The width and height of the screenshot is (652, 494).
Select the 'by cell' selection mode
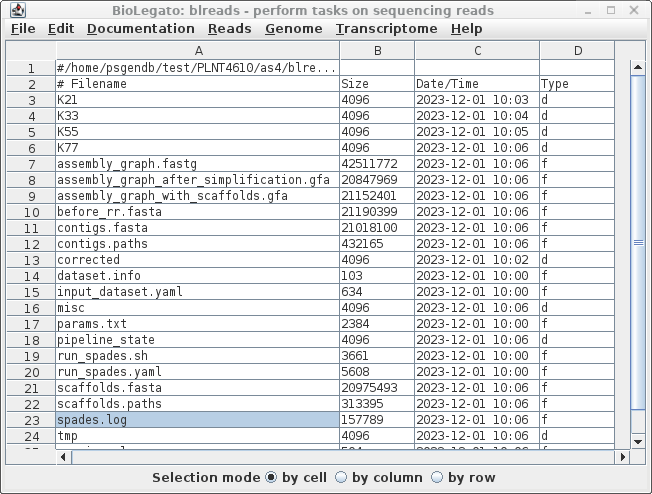coord(271,478)
